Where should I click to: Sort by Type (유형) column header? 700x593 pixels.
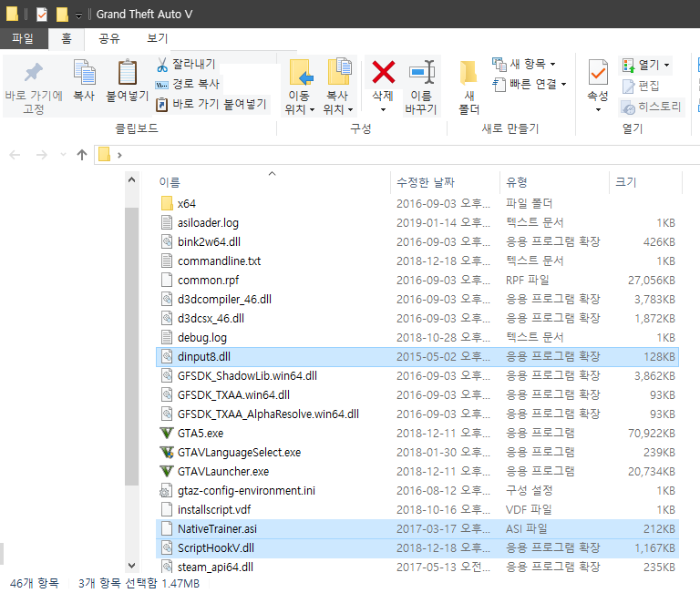[x=554, y=182]
